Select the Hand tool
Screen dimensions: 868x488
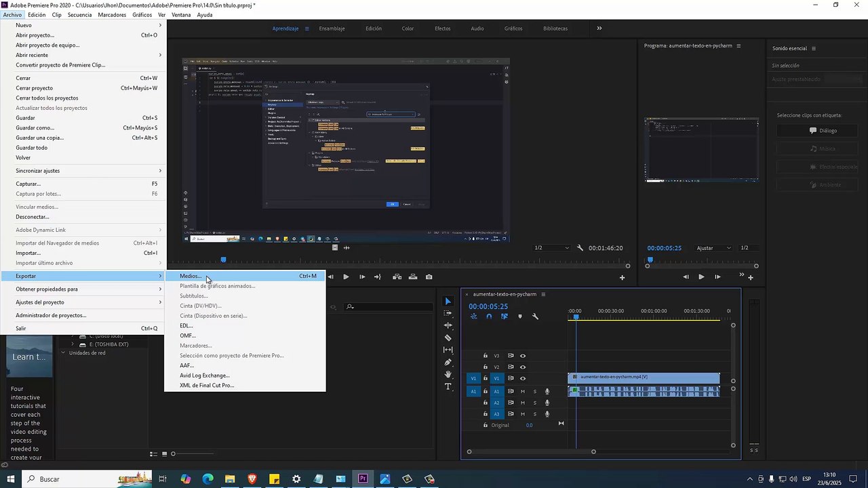click(x=448, y=374)
